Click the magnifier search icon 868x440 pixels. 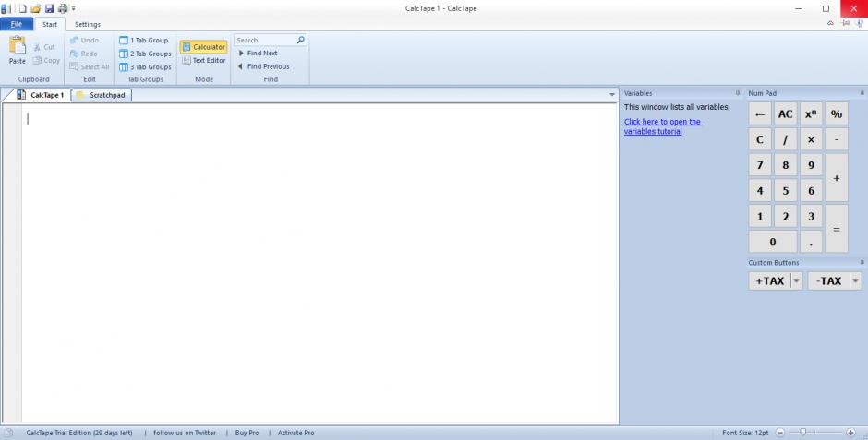click(301, 40)
